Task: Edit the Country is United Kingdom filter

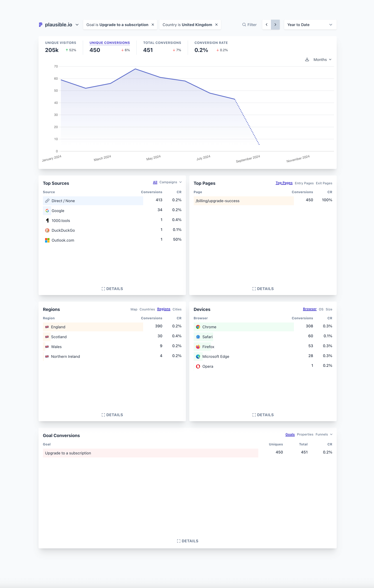Action: tap(187, 25)
